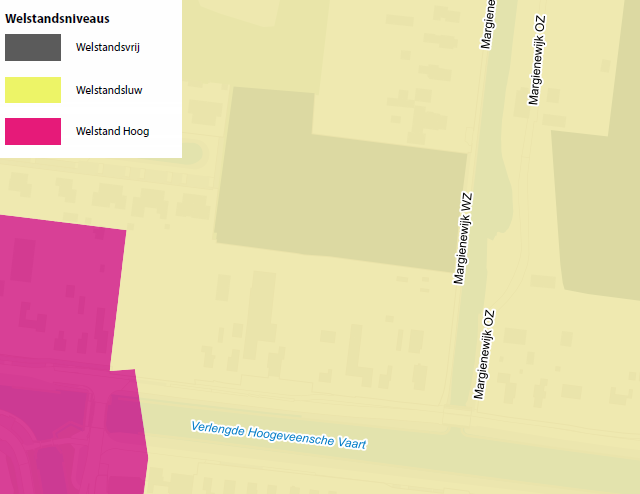Click the Welstandsvrij legend label

(x=108, y=47)
